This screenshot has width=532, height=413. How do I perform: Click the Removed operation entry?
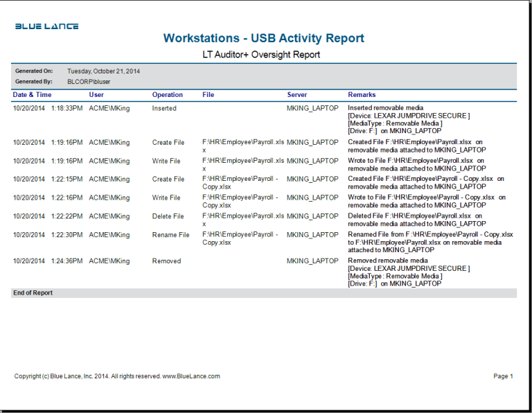point(166,261)
